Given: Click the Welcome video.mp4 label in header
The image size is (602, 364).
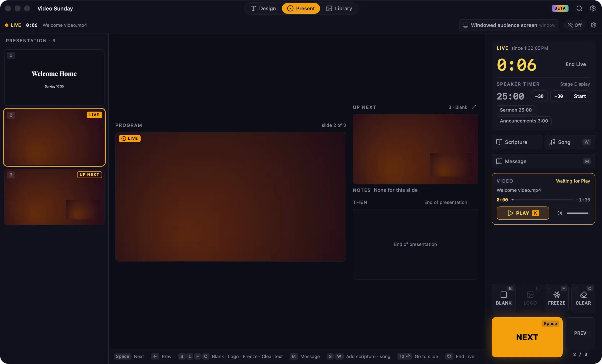Looking at the screenshot, I should [x=65, y=25].
